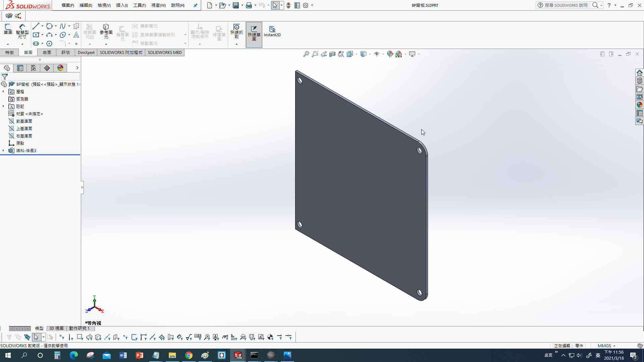The height and width of the screenshot is (362, 644).
Task: Open the DisplayManager color wheel tab
Action: 60,68
